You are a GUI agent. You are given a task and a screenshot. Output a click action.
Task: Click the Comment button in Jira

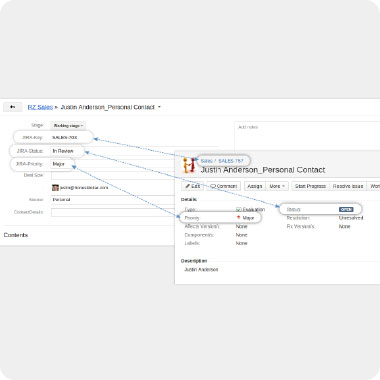(224, 186)
